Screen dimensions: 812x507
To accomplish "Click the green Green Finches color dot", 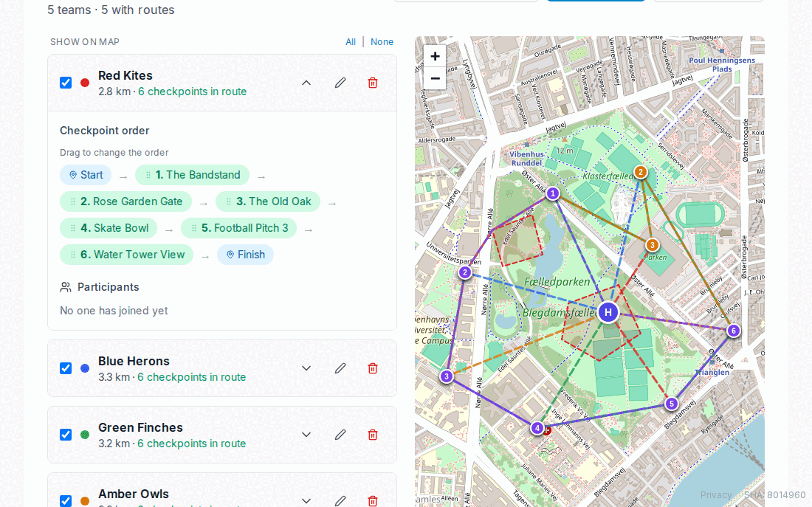I will [85, 435].
